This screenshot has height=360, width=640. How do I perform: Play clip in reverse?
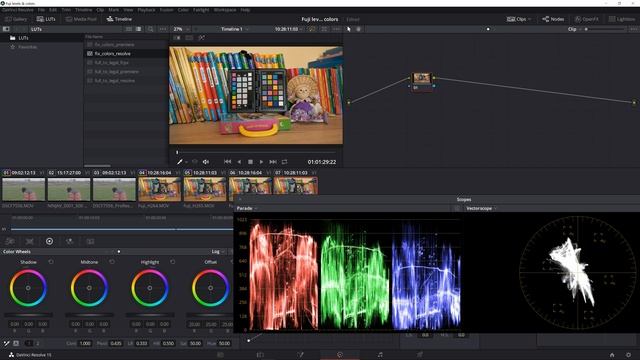[239, 162]
